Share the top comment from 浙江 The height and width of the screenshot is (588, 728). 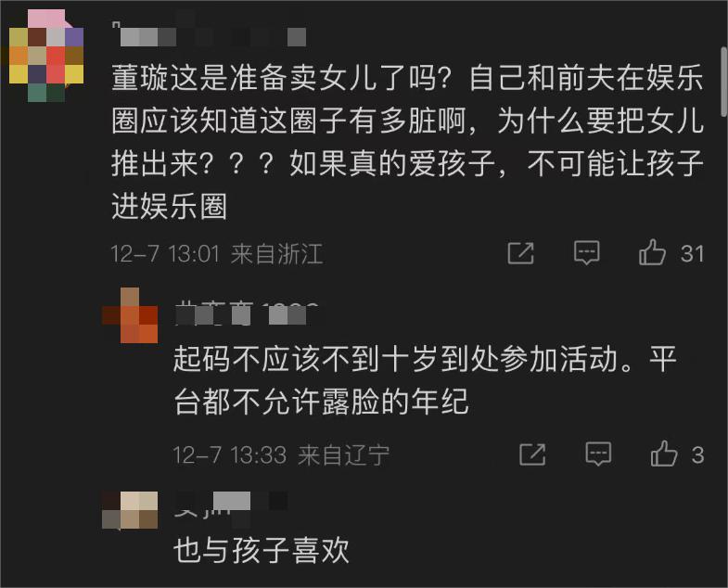pos(521,253)
